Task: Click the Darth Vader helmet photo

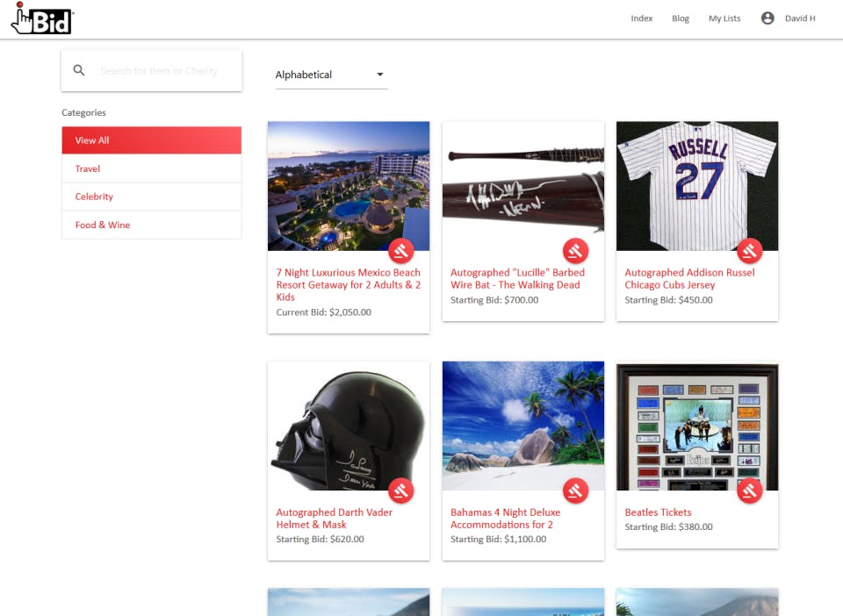Action: 349,426
